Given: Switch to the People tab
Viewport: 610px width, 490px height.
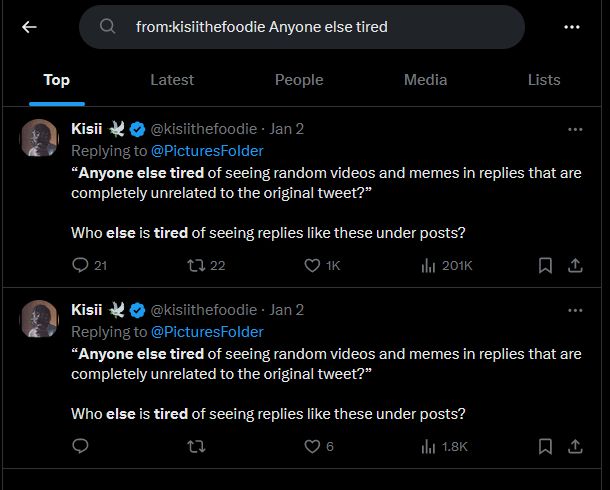Looking at the screenshot, I should [x=299, y=80].
